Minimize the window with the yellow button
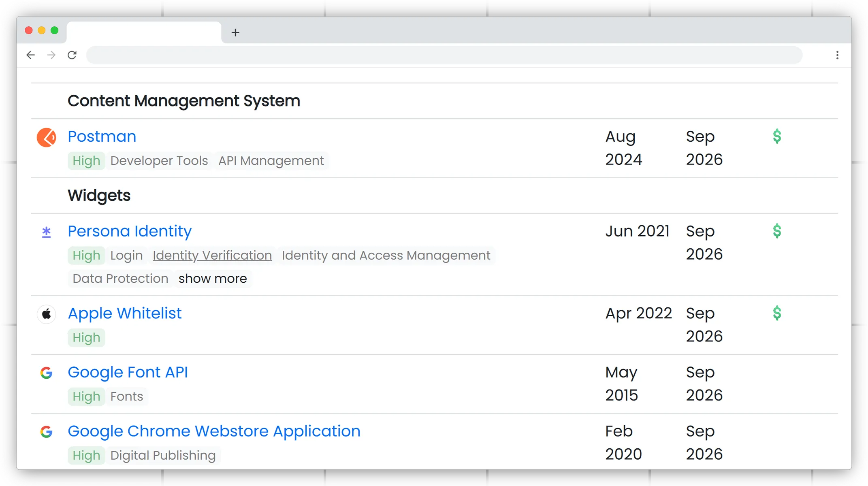This screenshot has height=486, width=868. pos(42,30)
